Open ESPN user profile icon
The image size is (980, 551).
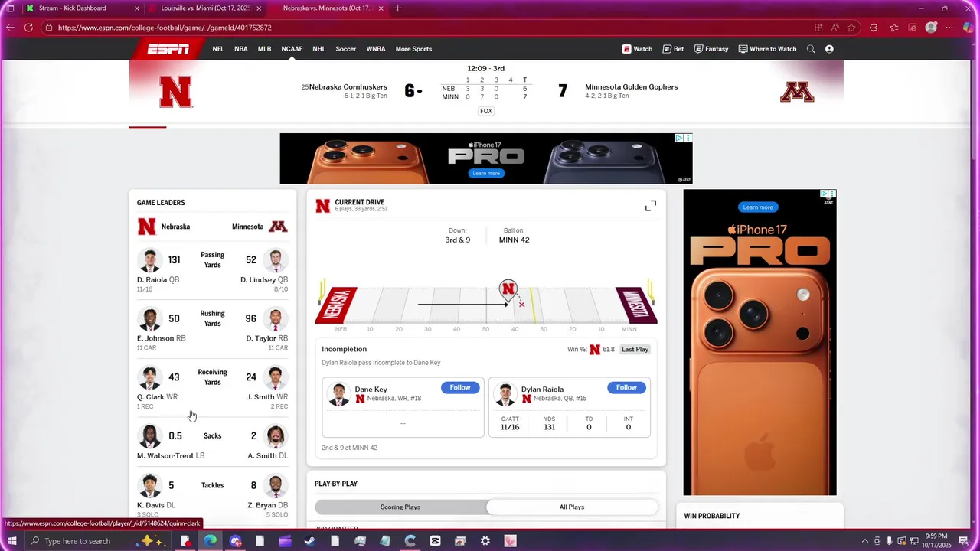coord(829,49)
